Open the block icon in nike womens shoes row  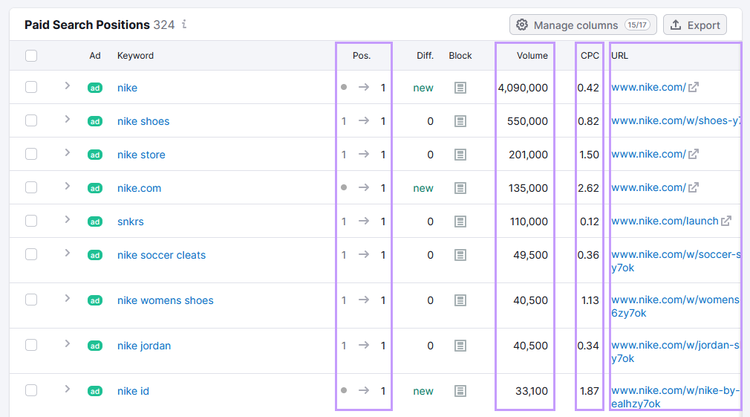pos(460,300)
